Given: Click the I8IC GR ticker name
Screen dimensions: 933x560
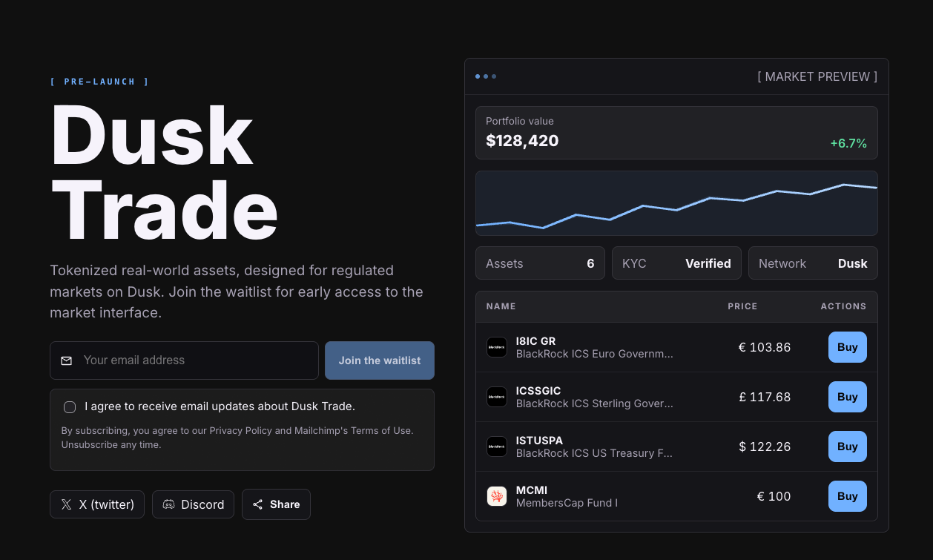Looking at the screenshot, I should [x=535, y=341].
